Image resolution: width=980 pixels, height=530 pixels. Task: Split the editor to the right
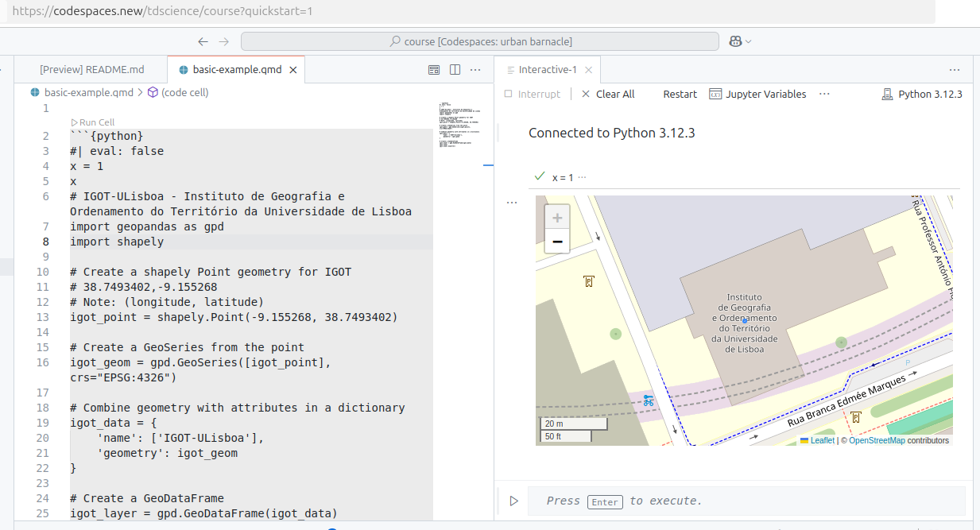(x=455, y=70)
